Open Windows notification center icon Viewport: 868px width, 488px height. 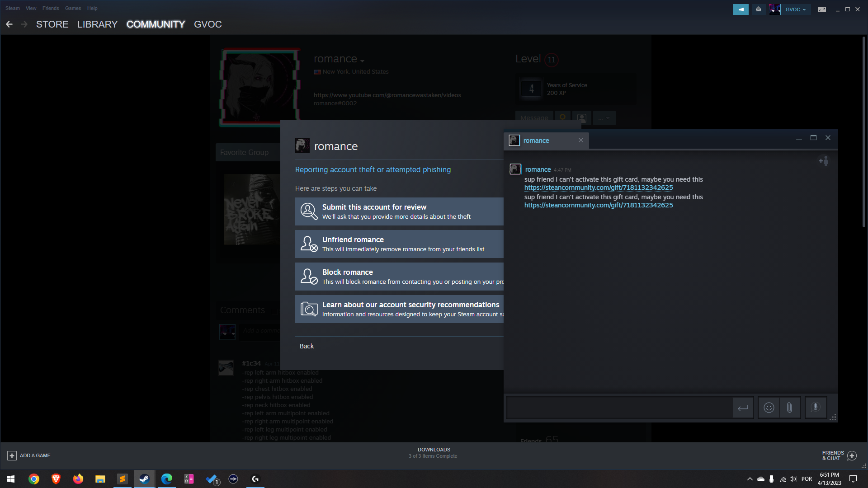coord(853,479)
